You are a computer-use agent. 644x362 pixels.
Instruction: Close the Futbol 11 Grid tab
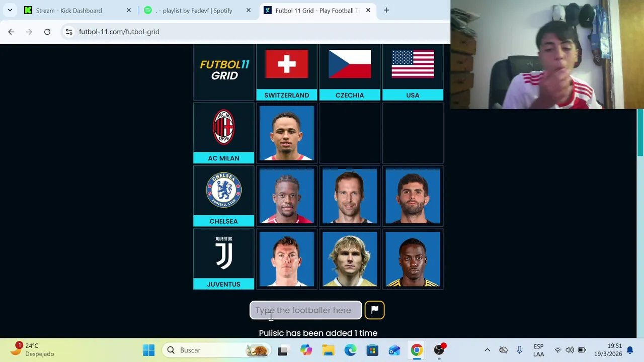pyautogui.click(x=368, y=11)
